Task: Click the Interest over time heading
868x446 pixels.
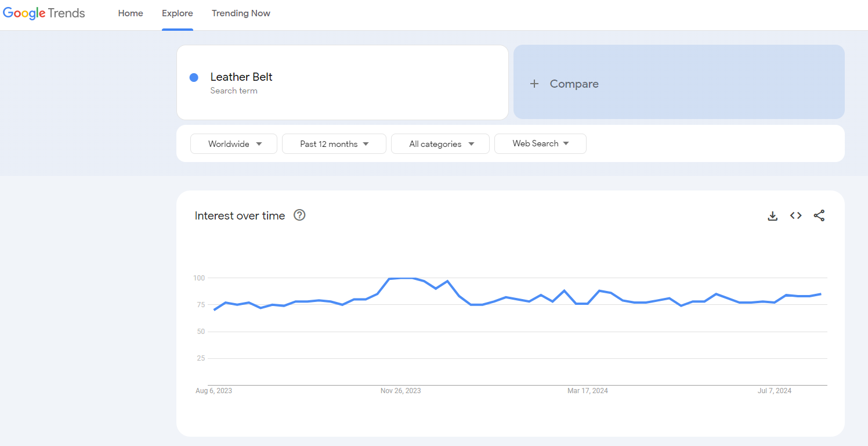Action: (x=240, y=215)
